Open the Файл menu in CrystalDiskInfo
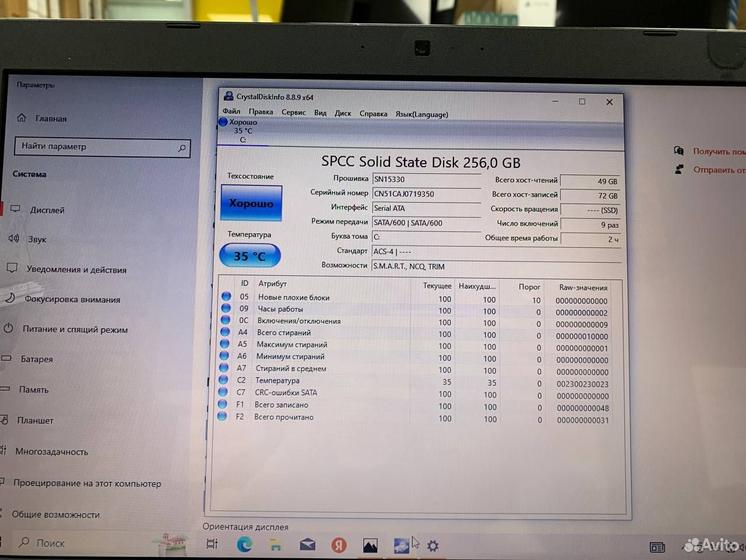The height and width of the screenshot is (560, 746). 231,111
